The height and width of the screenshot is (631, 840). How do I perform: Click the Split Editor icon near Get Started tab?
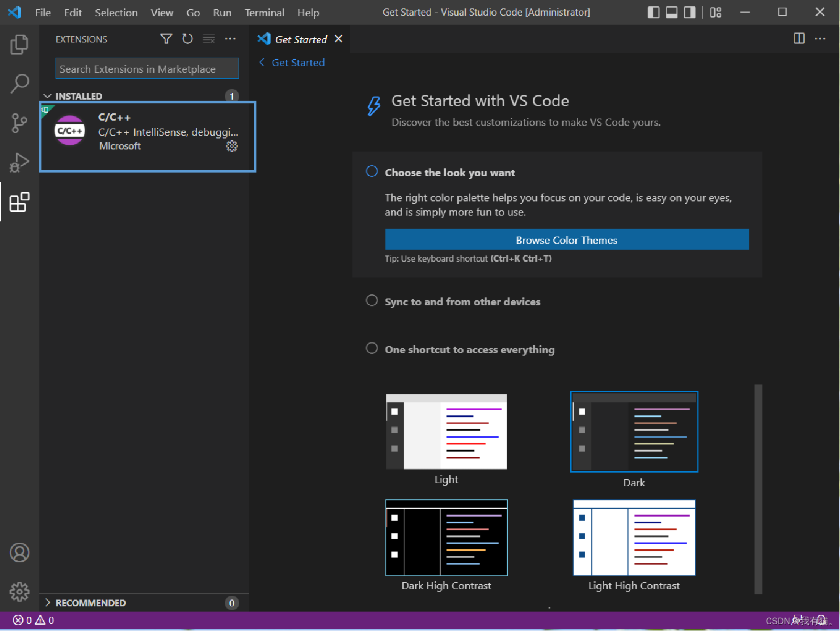(799, 38)
